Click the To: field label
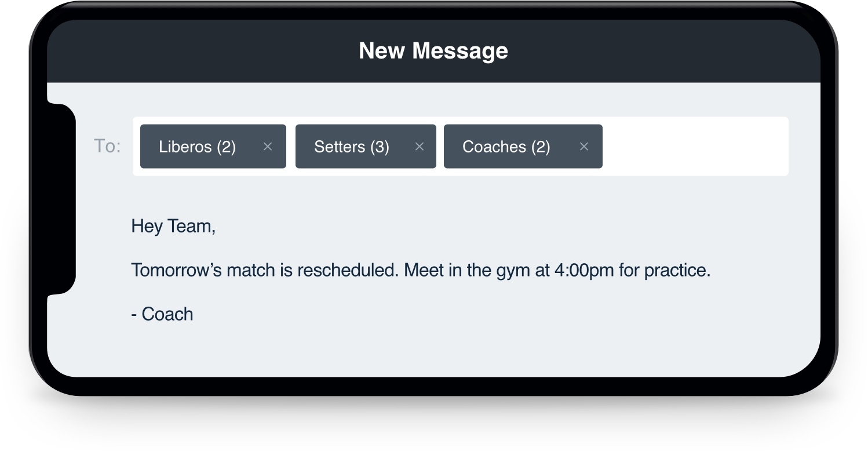 (107, 146)
